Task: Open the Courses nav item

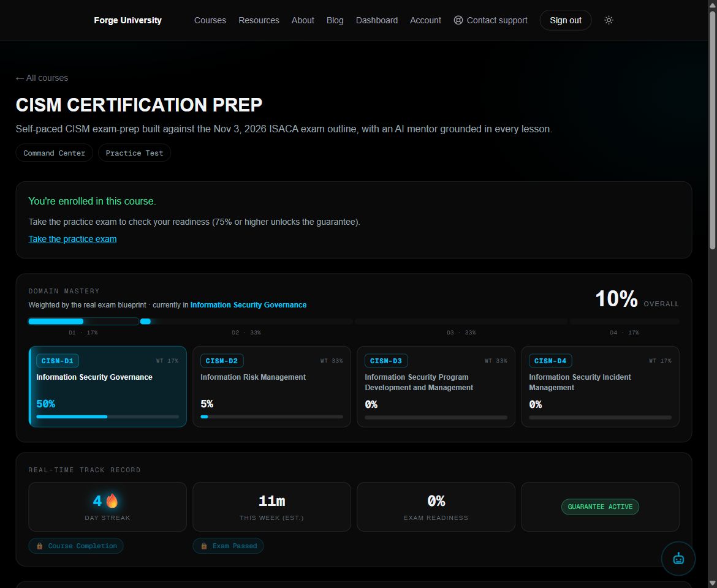Action: coord(210,21)
